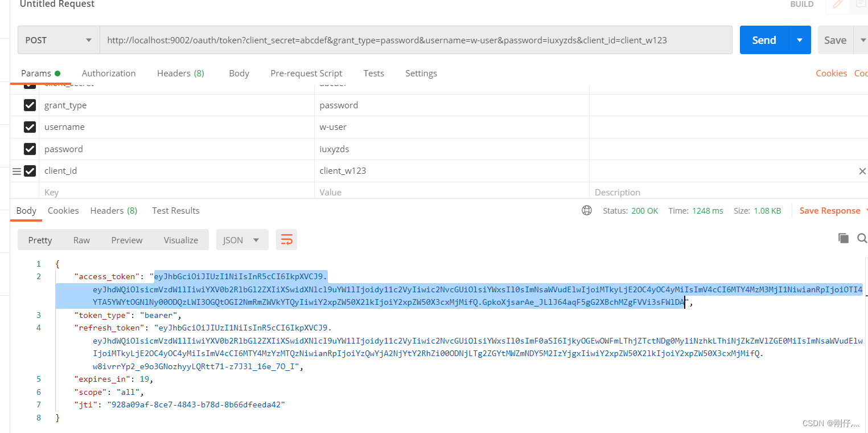
Task: Open search in response body
Action: coord(862,238)
